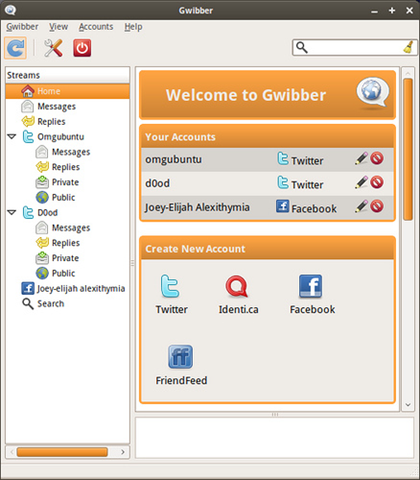Click the Gwibber globe speech-bubble logo
420x480 pixels.
click(x=373, y=93)
